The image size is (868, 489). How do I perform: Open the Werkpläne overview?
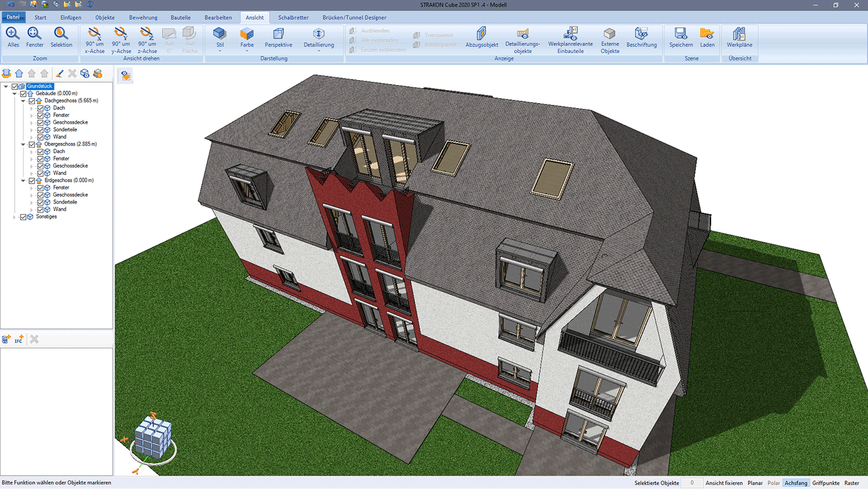click(x=739, y=36)
